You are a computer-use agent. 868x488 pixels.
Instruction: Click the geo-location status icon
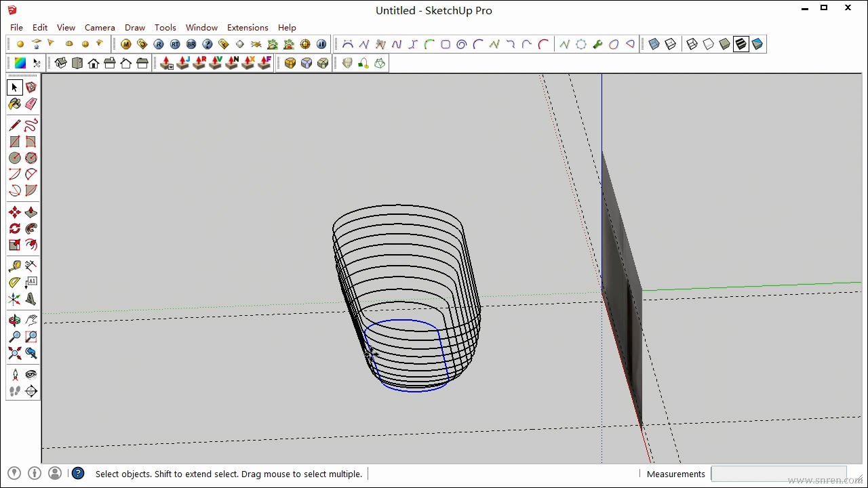click(14, 474)
